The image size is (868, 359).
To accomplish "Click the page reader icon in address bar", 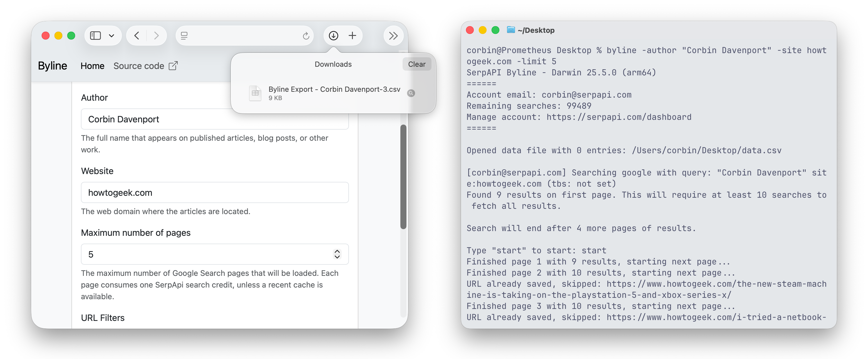I will point(184,36).
